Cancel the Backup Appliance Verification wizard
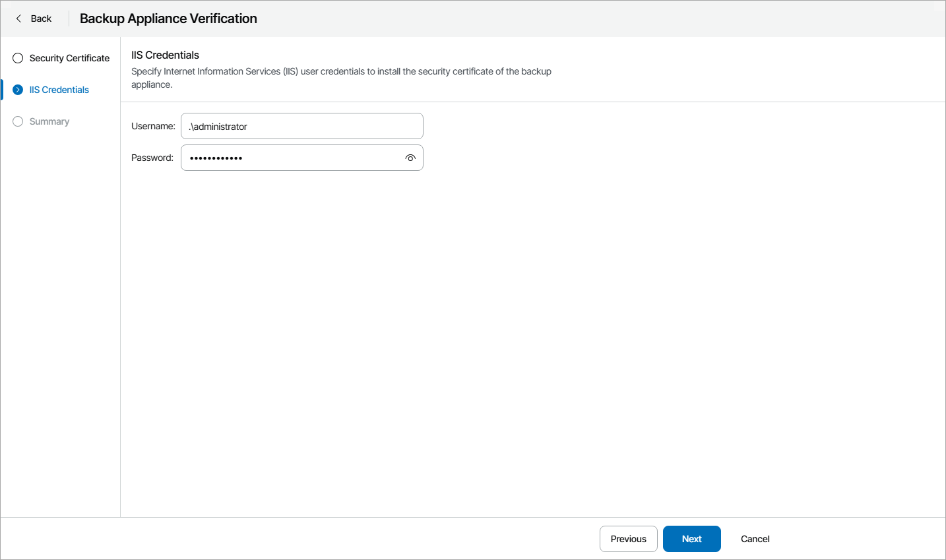Image resolution: width=946 pixels, height=560 pixels. (x=755, y=539)
